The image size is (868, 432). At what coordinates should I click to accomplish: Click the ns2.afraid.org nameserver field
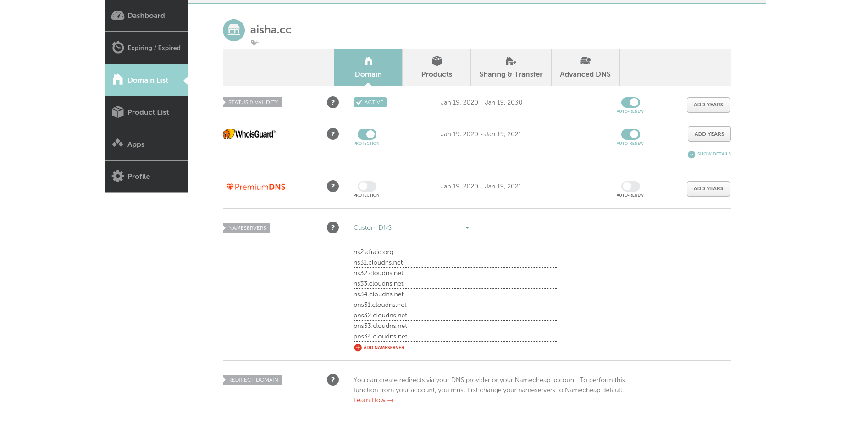coord(454,252)
